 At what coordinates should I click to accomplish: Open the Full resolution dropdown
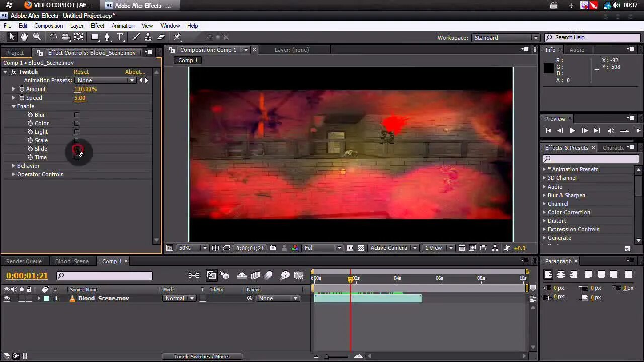coord(323,248)
